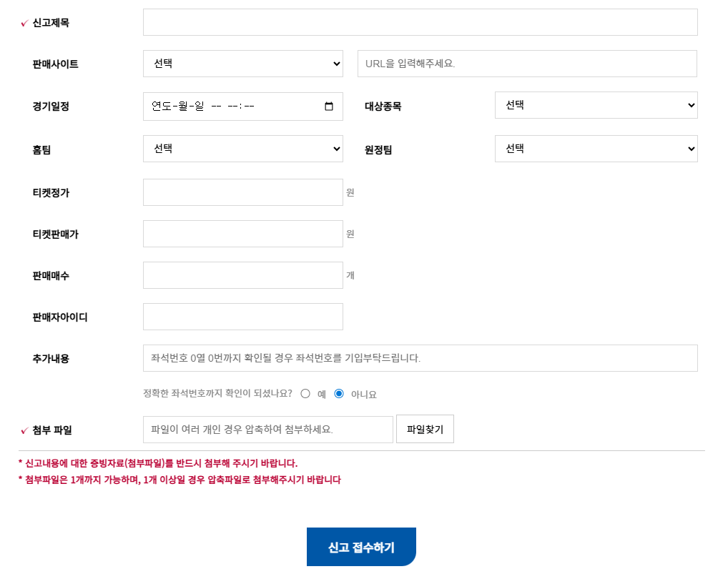Open the 홈팀 selection dropdown

tap(243, 149)
